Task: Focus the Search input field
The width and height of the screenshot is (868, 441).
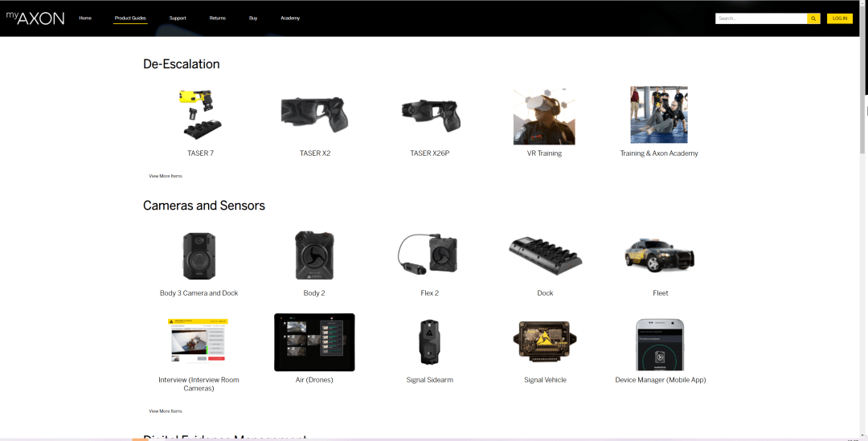Action: [x=761, y=18]
